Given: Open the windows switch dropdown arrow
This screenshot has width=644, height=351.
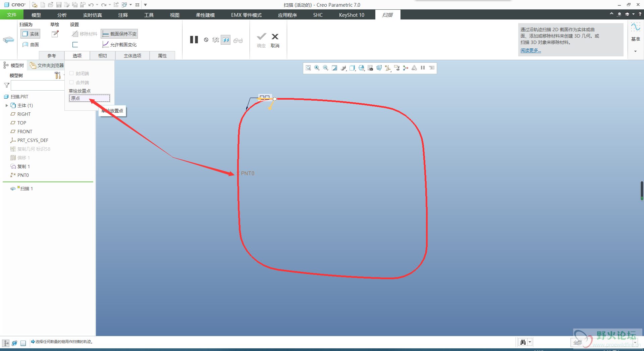Looking at the screenshot, I should 130,5.
